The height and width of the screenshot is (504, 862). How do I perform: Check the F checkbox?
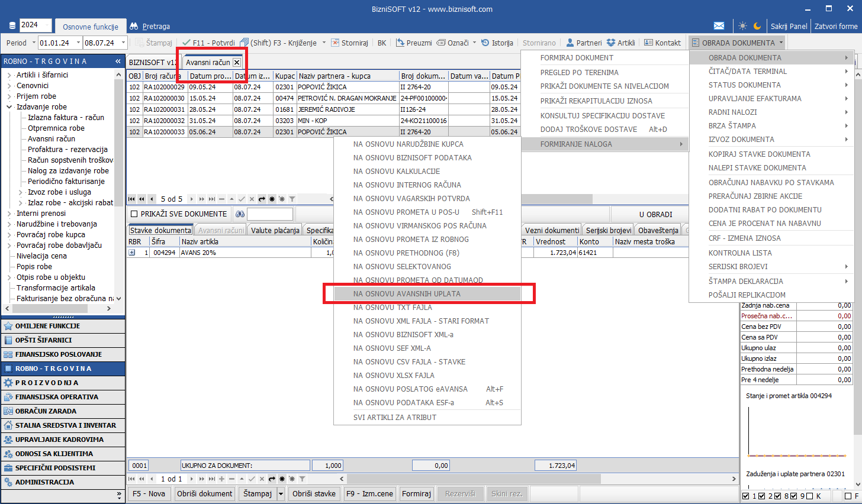coord(848,496)
